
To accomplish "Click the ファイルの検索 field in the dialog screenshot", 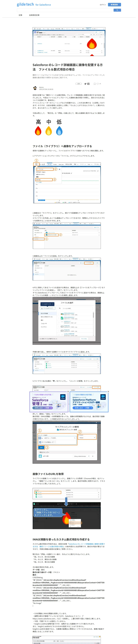I will pos(75,308).
